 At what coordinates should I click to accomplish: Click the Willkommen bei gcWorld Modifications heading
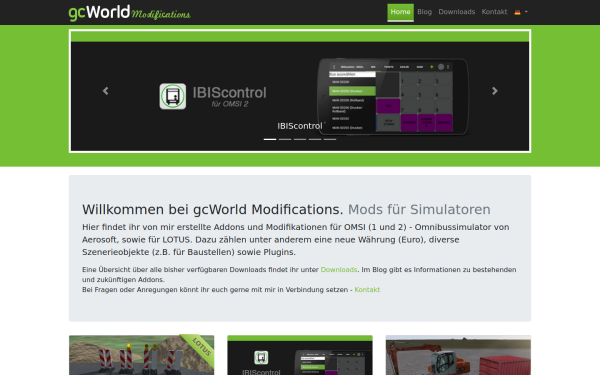click(286, 209)
